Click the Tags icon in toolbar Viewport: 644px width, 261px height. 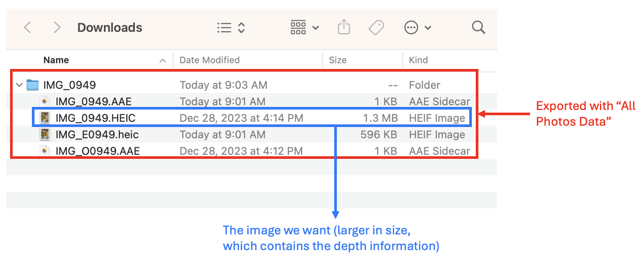pos(376,28)
